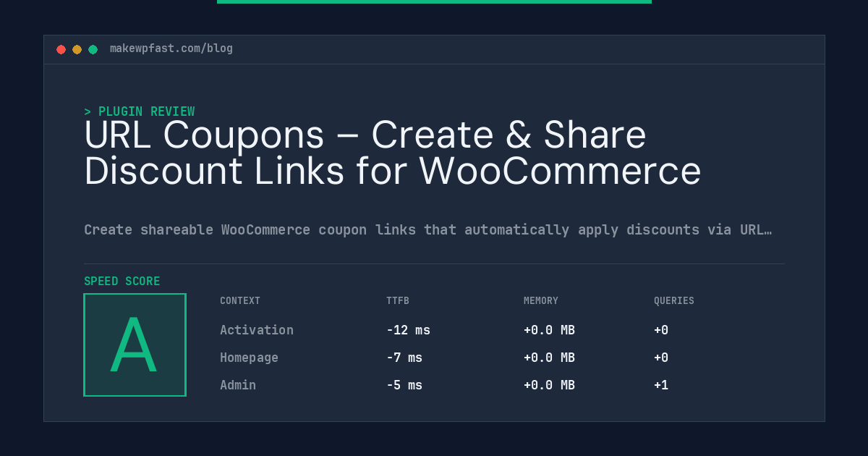Click the TTFB column header

coord(398,300)
